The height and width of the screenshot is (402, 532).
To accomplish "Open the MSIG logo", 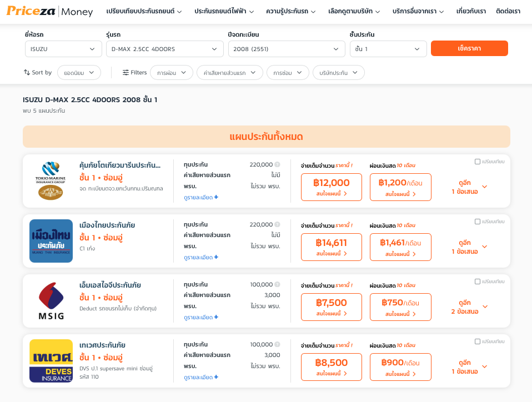I will 51,301.
